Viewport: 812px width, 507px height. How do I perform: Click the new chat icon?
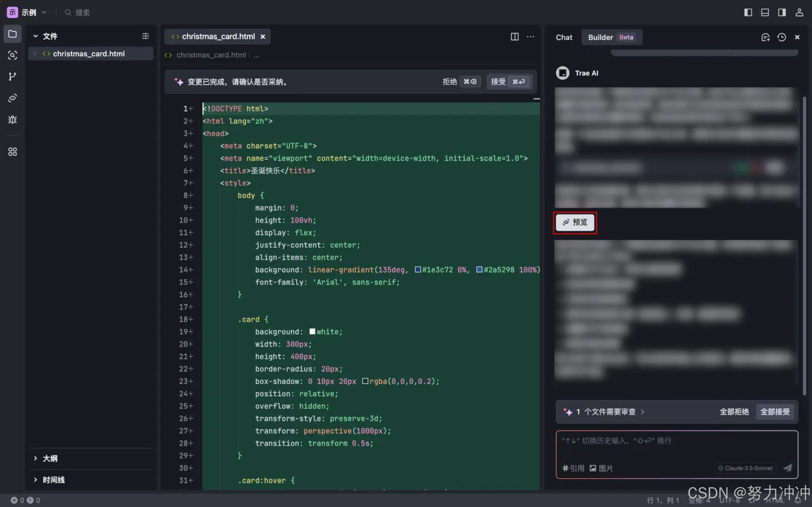point(765,37)
